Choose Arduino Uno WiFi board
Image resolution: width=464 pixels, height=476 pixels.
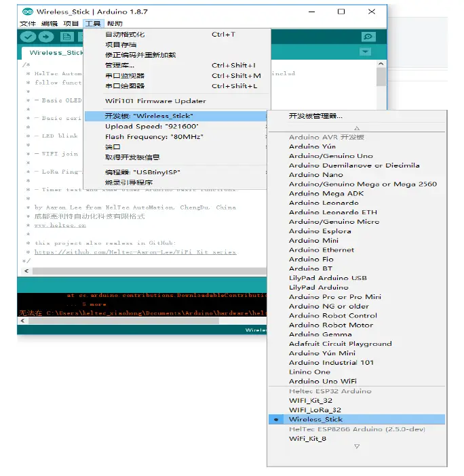[357, 381]
